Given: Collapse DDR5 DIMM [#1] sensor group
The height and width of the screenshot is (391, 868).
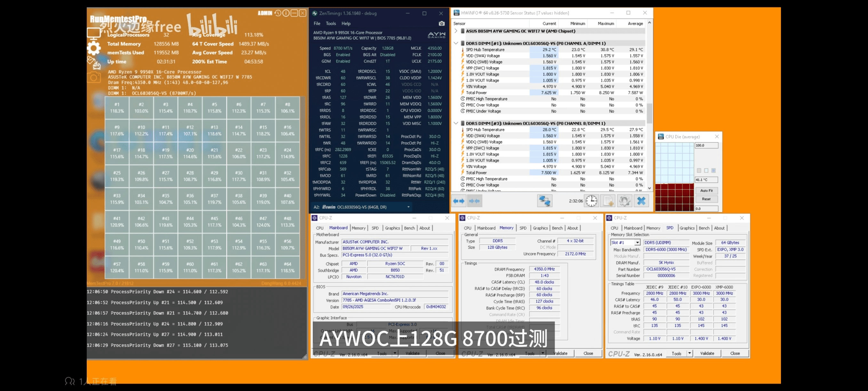Looking at the screenshot, I should (x=456, y=44).
